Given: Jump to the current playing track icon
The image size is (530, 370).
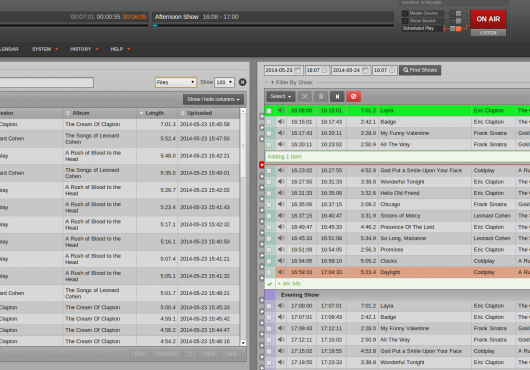Looking at the screenshot, I should (337, 97).
